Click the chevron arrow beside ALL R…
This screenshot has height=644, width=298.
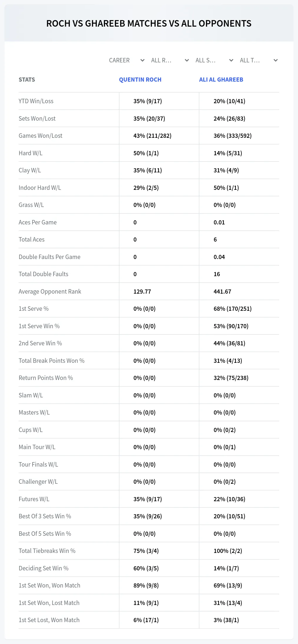coord(187,60)
